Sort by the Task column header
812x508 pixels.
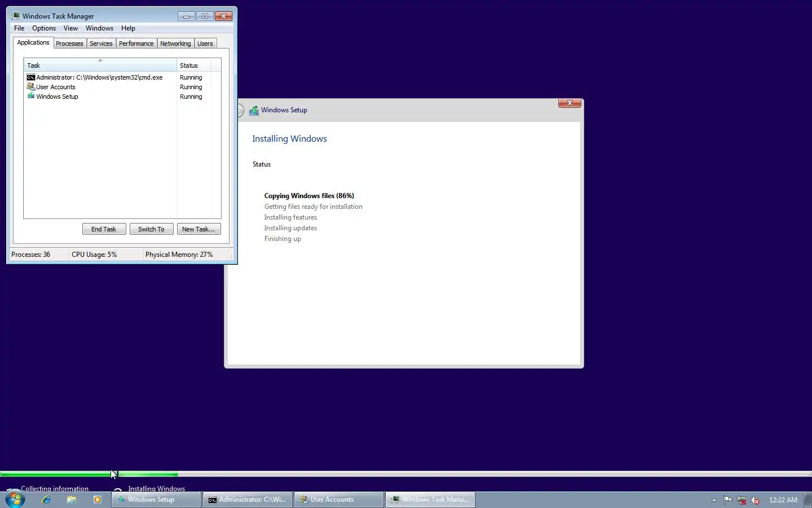pos(100,65)
